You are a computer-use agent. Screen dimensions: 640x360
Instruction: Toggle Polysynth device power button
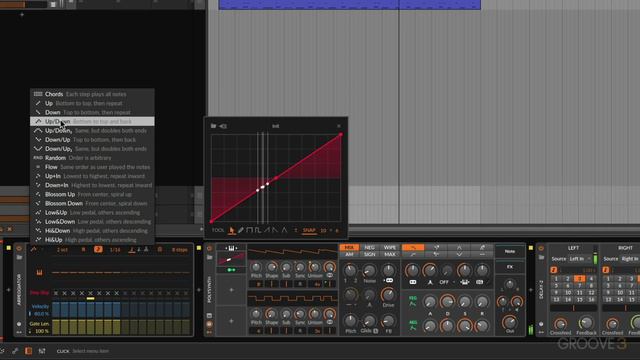(x=209, y=248)
